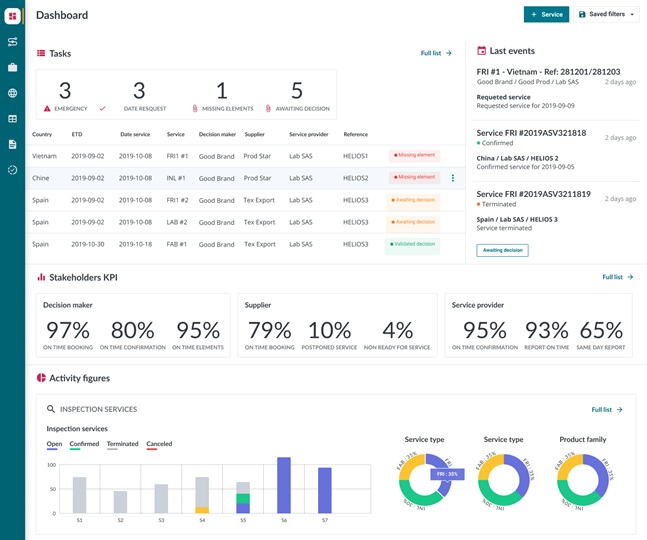
Task: Open Tasks Full list link
Action: [436, 53]
